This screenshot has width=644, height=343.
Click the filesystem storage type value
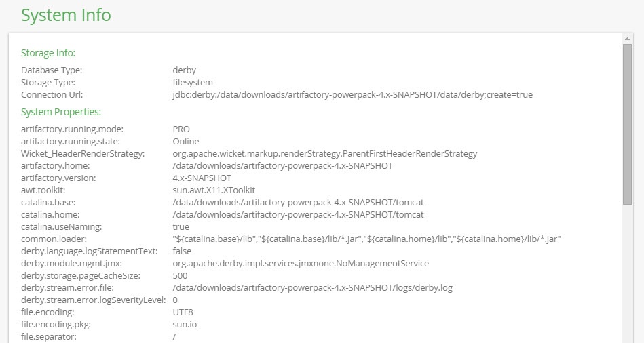(193, 83)
